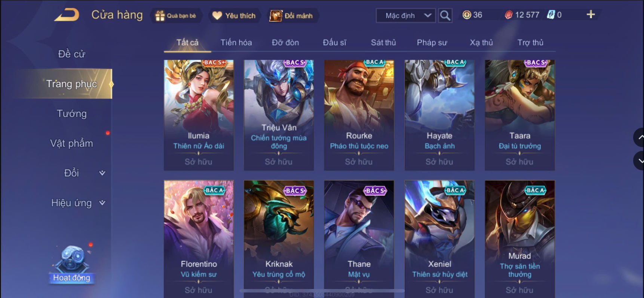
Task: Click the red gem balance 12 577
Action: [522, 15]
